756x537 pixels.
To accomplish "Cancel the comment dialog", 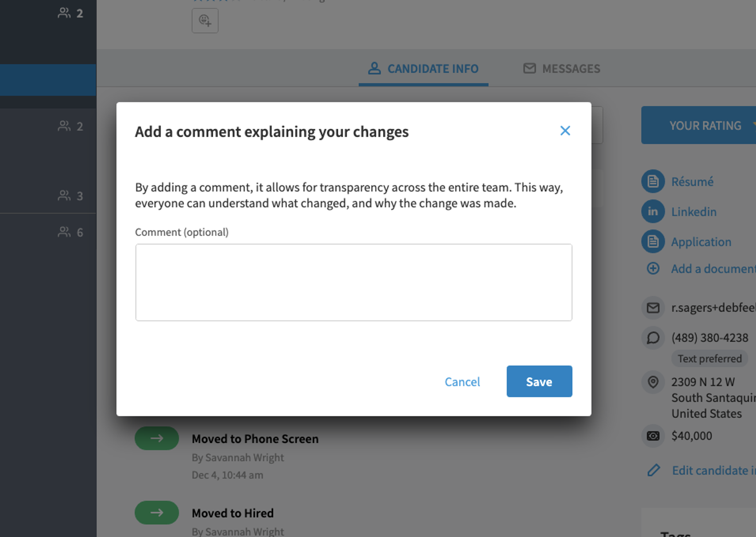I will pyautogui.click(x=462, y=382).
